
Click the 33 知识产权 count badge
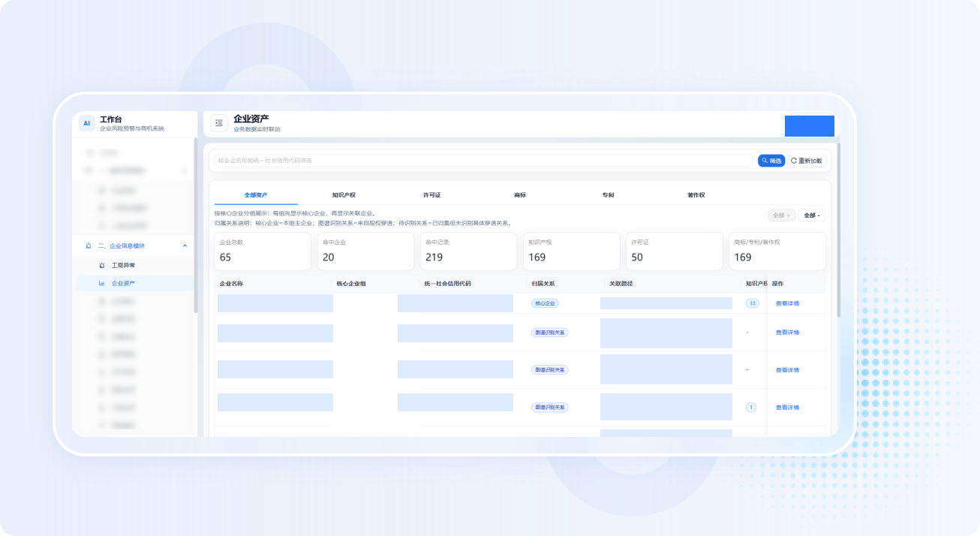pyautogui.click(x=752, y=303)
